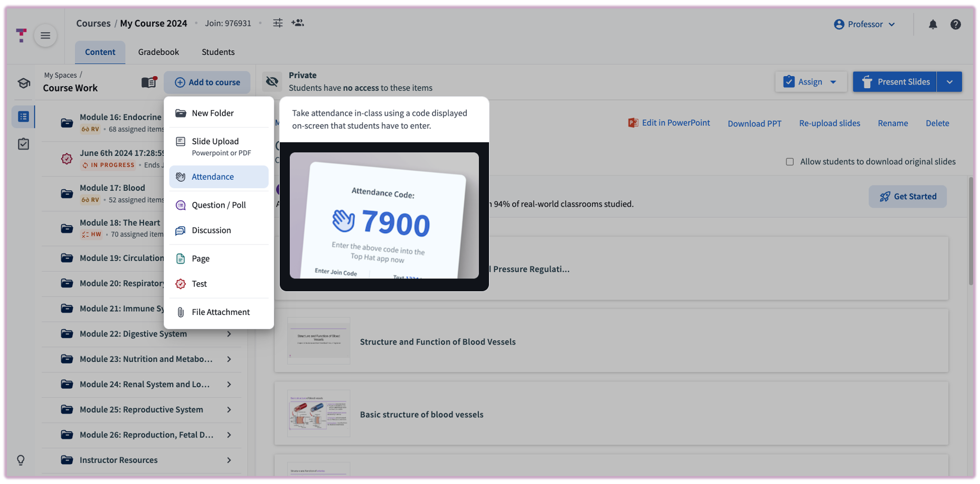
Task: Click the add students icon
Action: click(x=297, y=23)
